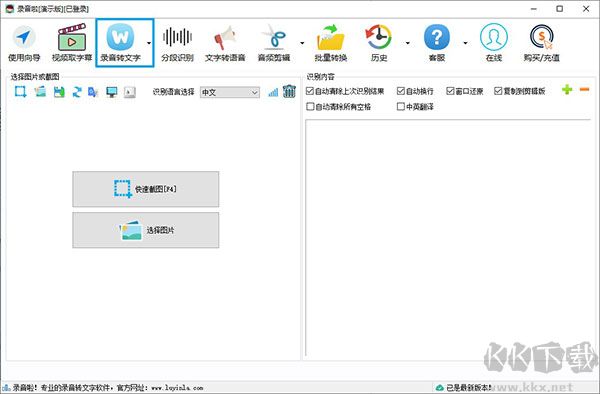Click inside the 识别内容 result text area
This screenshot has height=394, width=600.
[448, 238]
